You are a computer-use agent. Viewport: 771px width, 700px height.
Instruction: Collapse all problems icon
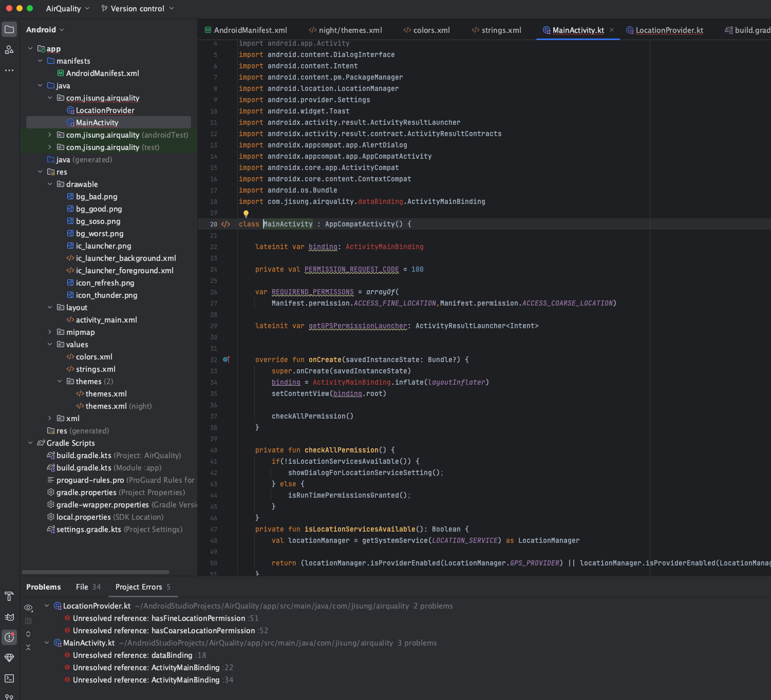(x=28, y=647)
